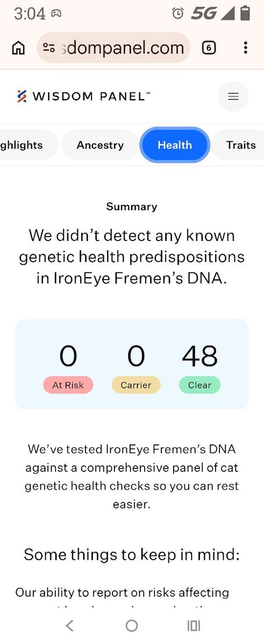Image resolution: width=264 pixels, height=644 pixels.
Task: Open the site settings icon in address bar
Action: tap(49, 48)
